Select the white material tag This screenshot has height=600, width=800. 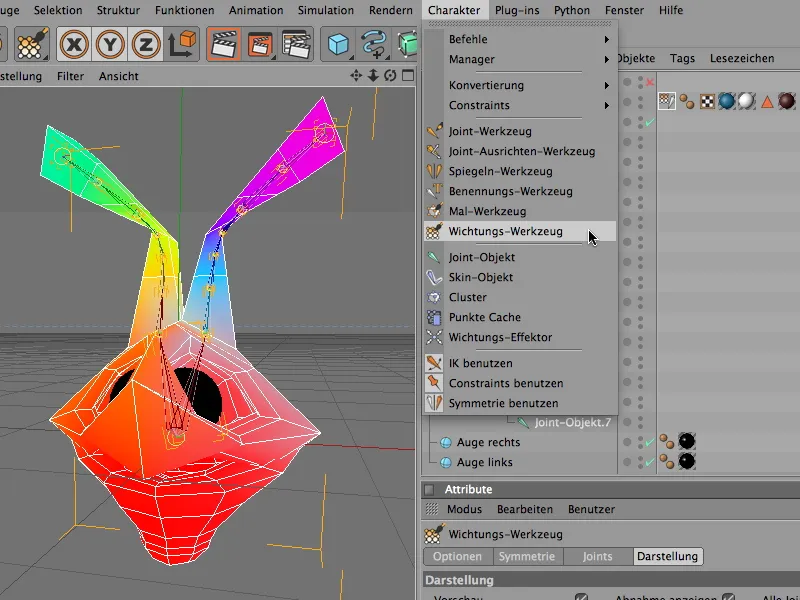[746, 101]
